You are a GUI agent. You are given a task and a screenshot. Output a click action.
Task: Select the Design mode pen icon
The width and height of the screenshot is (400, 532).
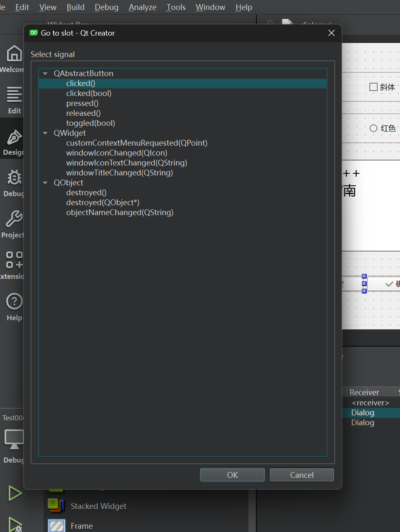[x=14, y=137]
